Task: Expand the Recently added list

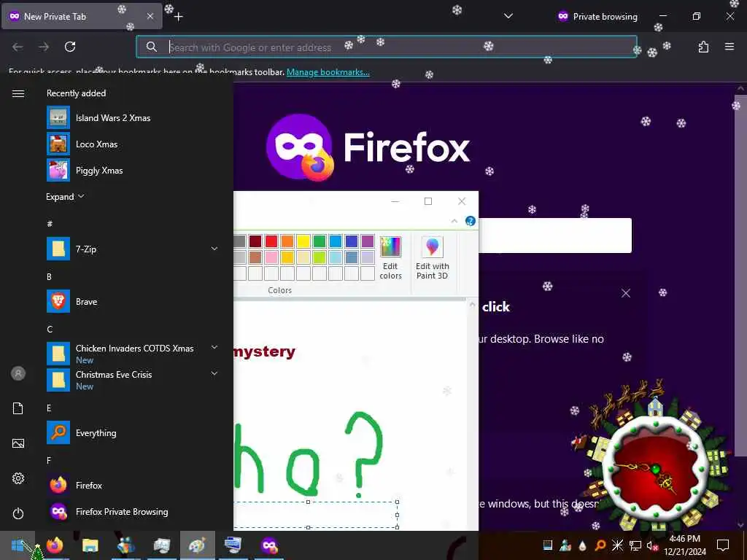Action: [x=65, y=197]
